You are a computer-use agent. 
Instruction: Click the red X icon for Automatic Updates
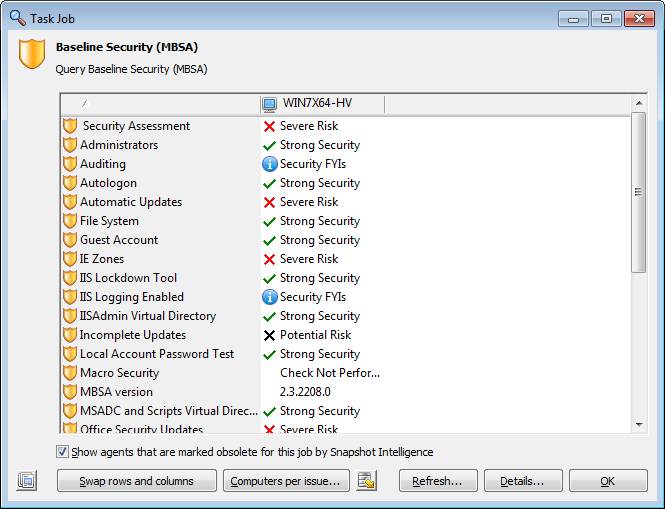pyautogui.click(x=269, y=202)
